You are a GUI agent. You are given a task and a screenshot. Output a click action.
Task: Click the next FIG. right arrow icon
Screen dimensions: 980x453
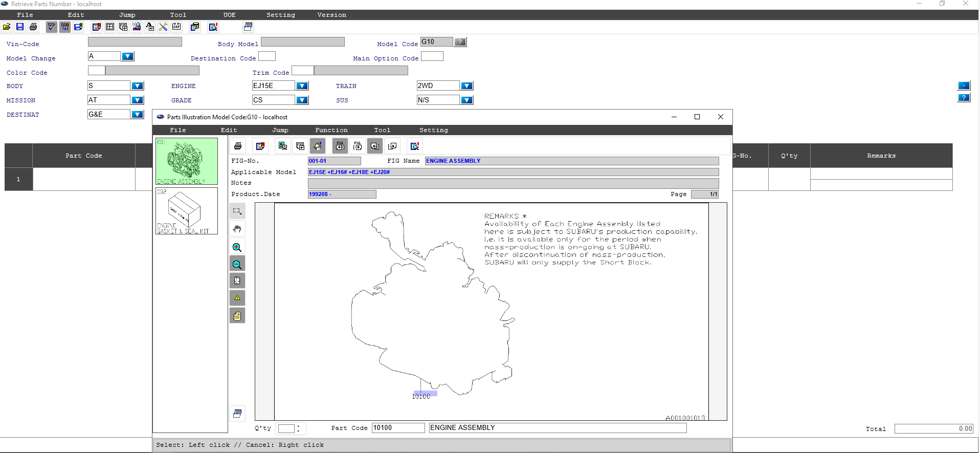click(358, 146)
